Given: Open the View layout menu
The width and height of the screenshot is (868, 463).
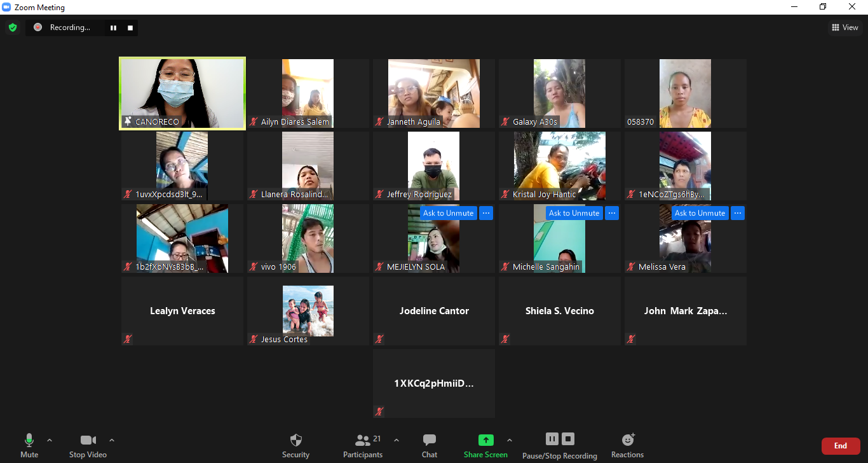Looking at the screenshot, I should [x=845, y=27].
